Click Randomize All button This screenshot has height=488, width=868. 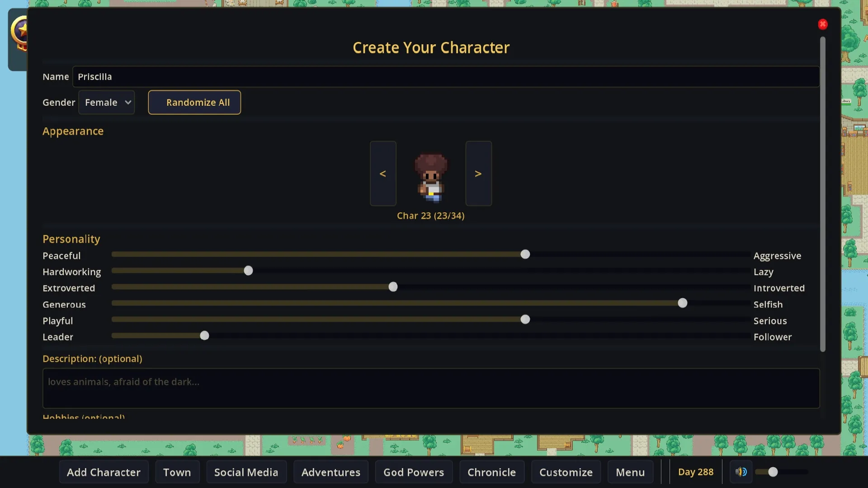pos(194,103)
